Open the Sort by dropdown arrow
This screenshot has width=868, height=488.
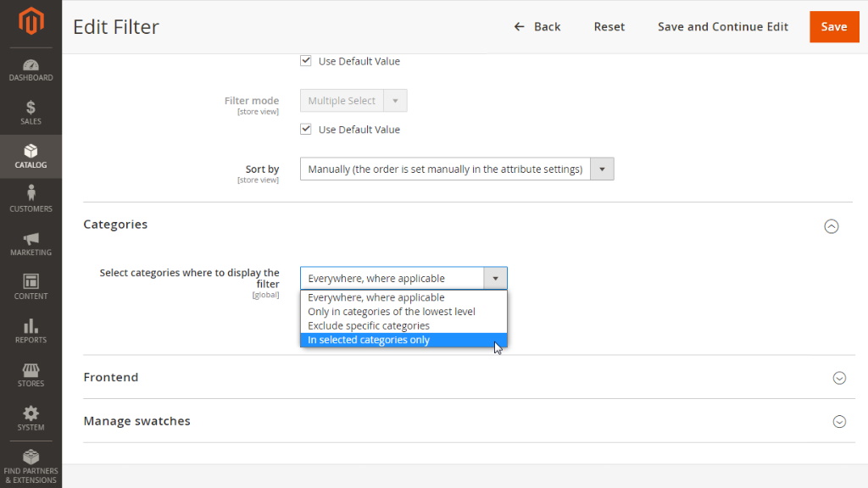coord(602,169)
